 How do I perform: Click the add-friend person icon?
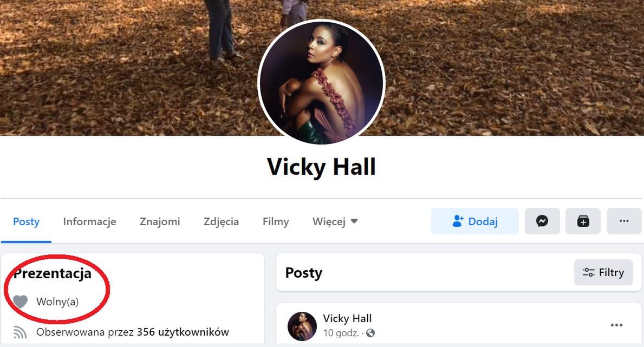458,221
